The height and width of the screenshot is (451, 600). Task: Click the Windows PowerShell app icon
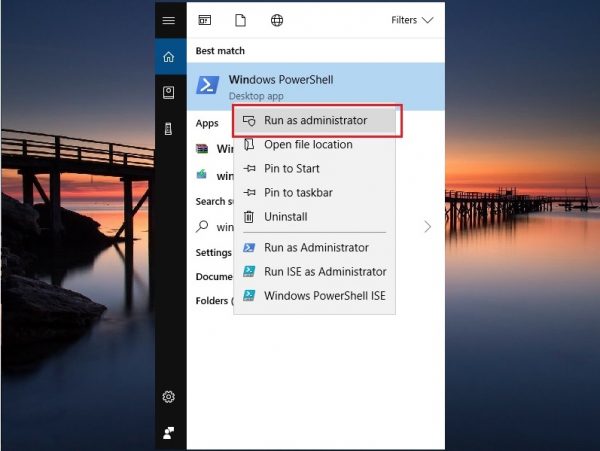[208, 85]
